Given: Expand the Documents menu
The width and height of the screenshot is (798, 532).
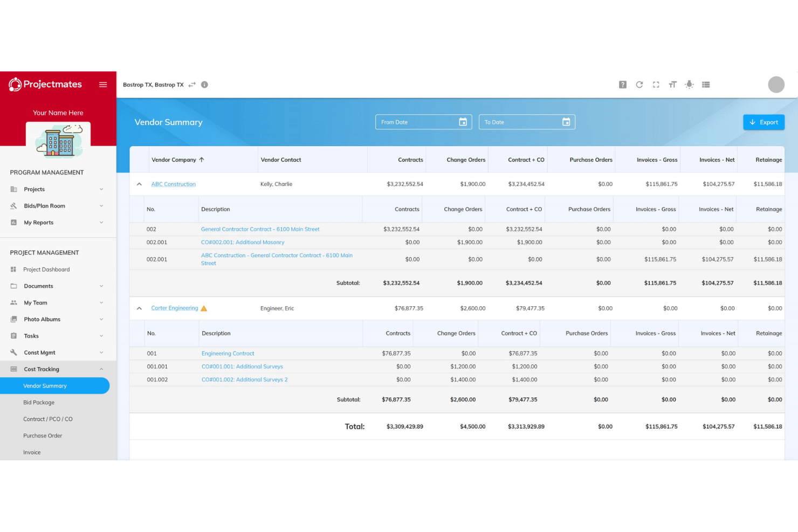Looking at the screenshot, I should [x=58, y=286].
